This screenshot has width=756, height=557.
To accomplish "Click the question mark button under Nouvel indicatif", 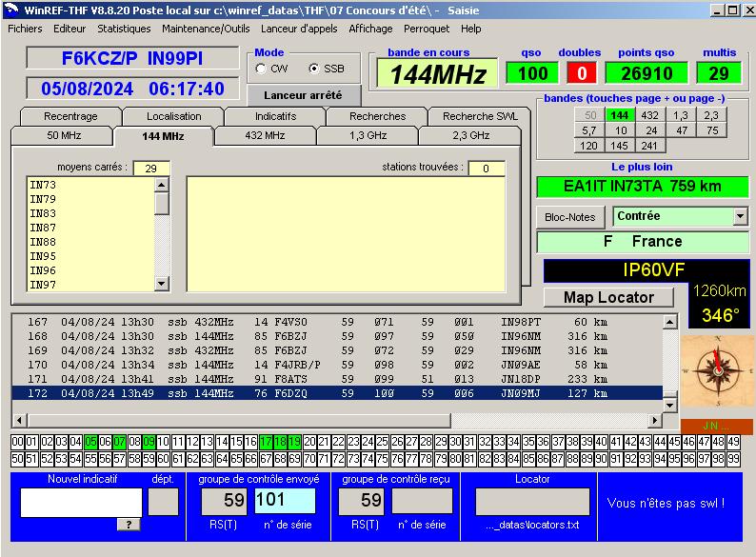I will (129, 525).
